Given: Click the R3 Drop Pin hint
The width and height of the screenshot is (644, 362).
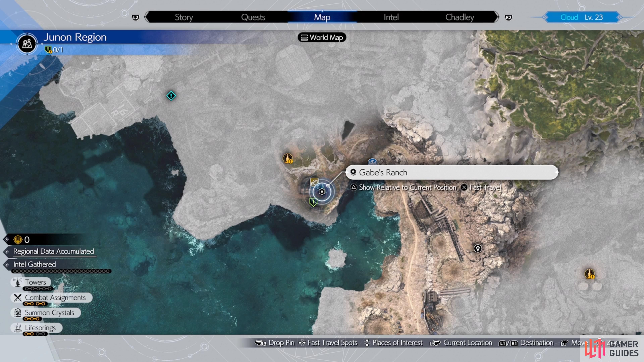Looking at the screenshot, I should click(274, 343).
